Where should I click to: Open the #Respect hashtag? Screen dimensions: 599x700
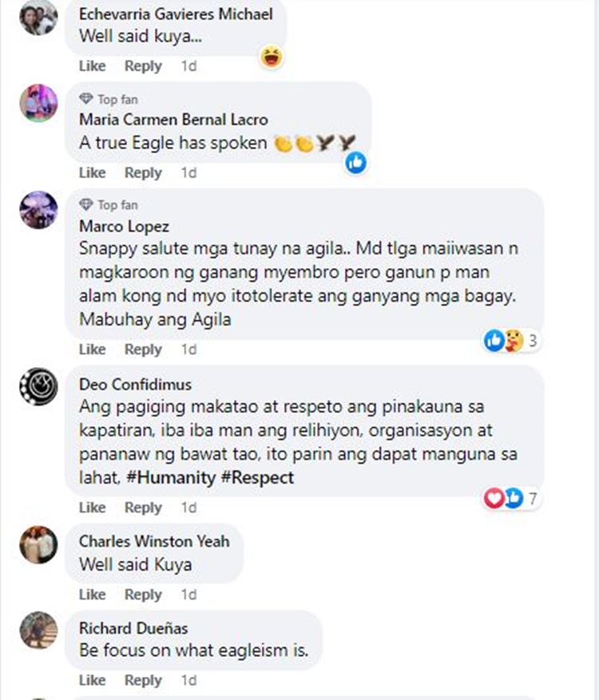tap(257, 477)
